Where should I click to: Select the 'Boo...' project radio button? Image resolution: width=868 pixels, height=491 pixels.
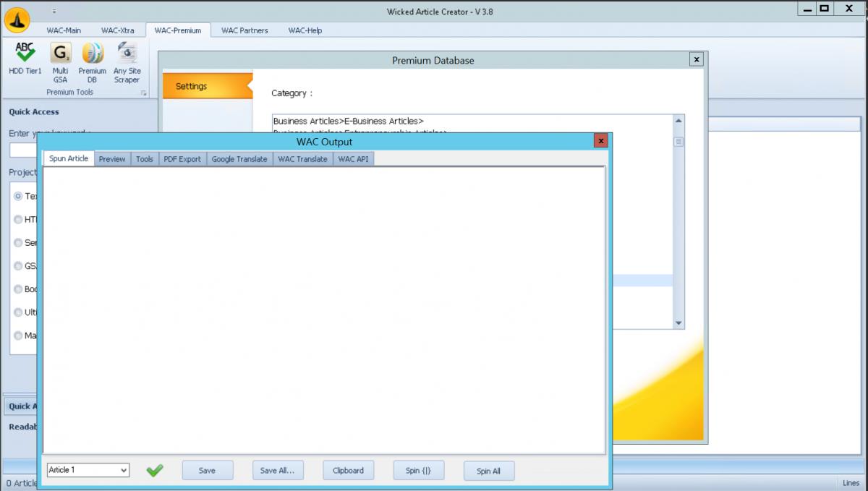[x=18, y=289]
